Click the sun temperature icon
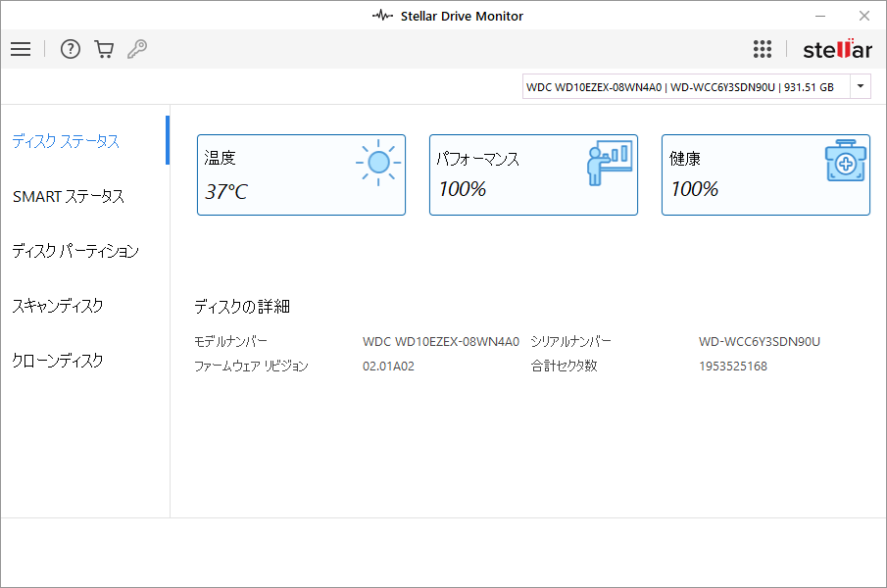 pyautogui.click(x=377, y=163)
